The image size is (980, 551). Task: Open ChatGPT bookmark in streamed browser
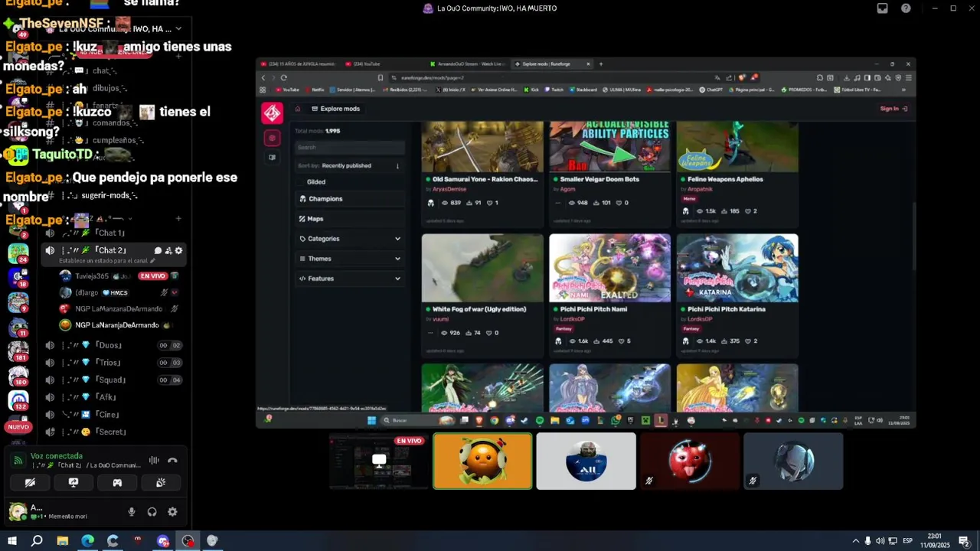710,90
